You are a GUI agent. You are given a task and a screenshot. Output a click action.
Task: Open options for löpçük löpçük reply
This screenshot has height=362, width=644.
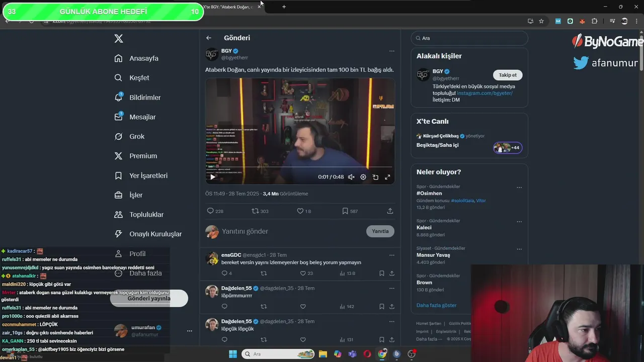tap(391, 321)
